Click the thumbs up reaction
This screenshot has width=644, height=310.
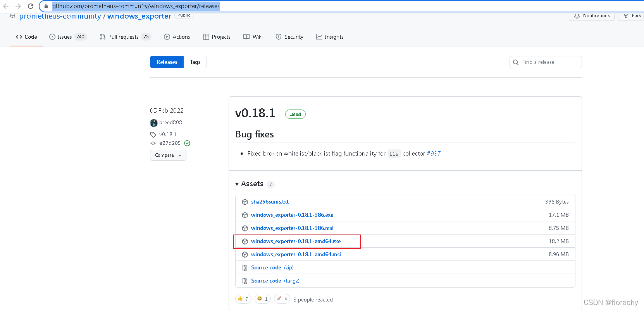click(243, 299)
